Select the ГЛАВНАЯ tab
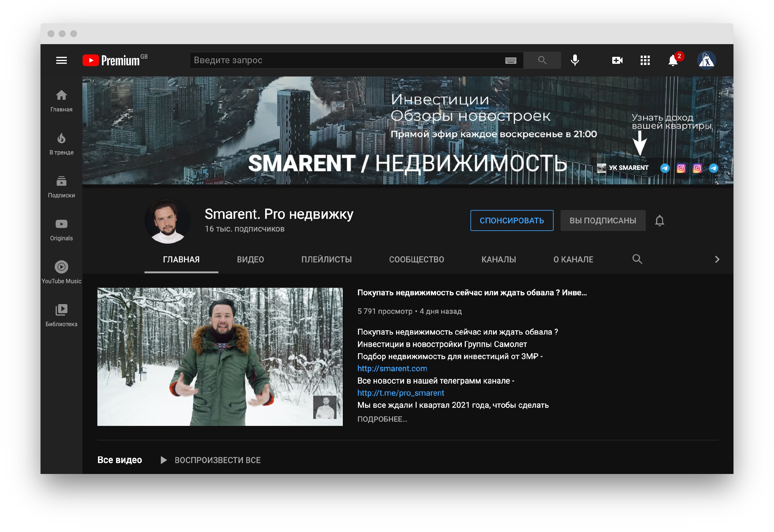Viewport: 774px width, 532px height. [181, 259]
